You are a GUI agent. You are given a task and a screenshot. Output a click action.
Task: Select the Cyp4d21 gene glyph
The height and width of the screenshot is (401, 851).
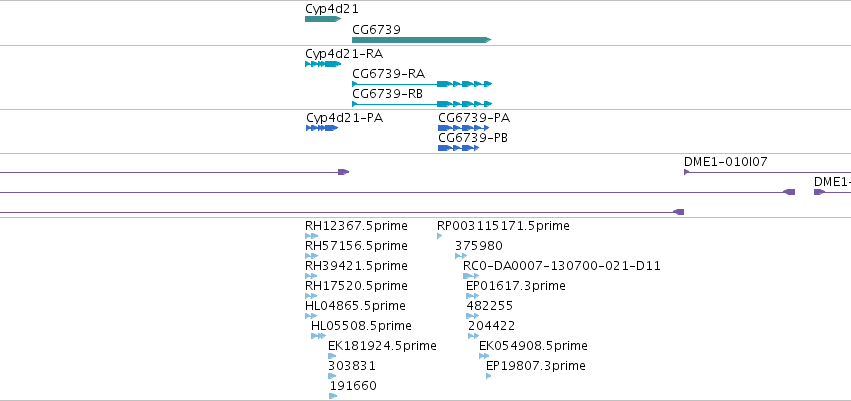point(323,19)
